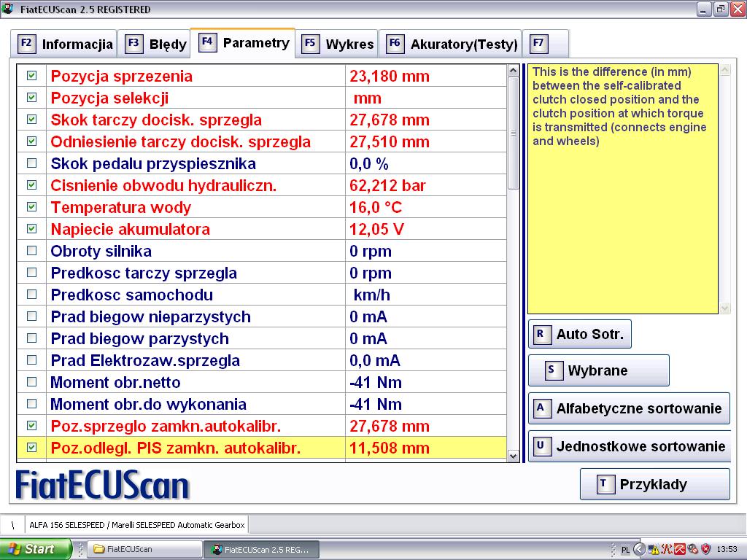Uncheck Cisnienie obwodu hydrauliczn. checkbox
The image size is (747, 560).
click(31, 185)
